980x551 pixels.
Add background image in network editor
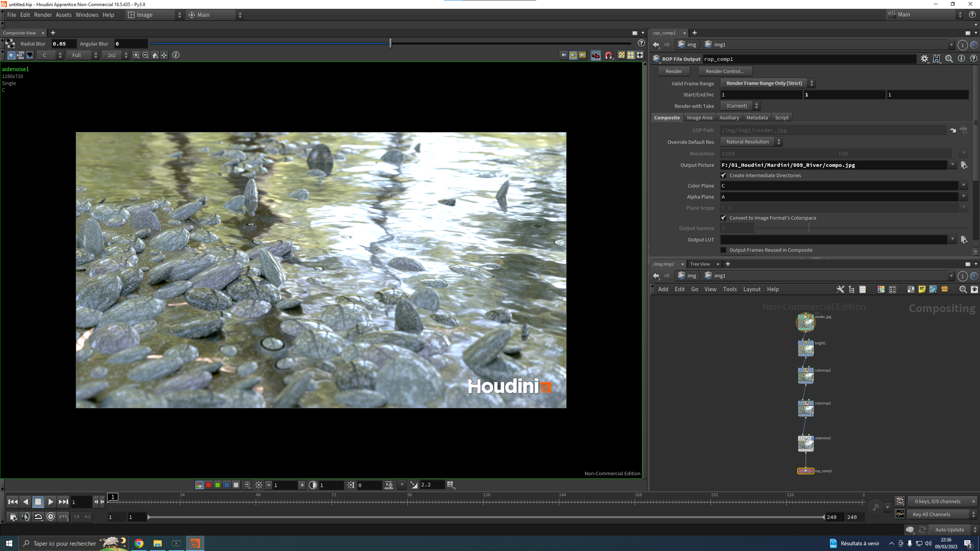933,289
